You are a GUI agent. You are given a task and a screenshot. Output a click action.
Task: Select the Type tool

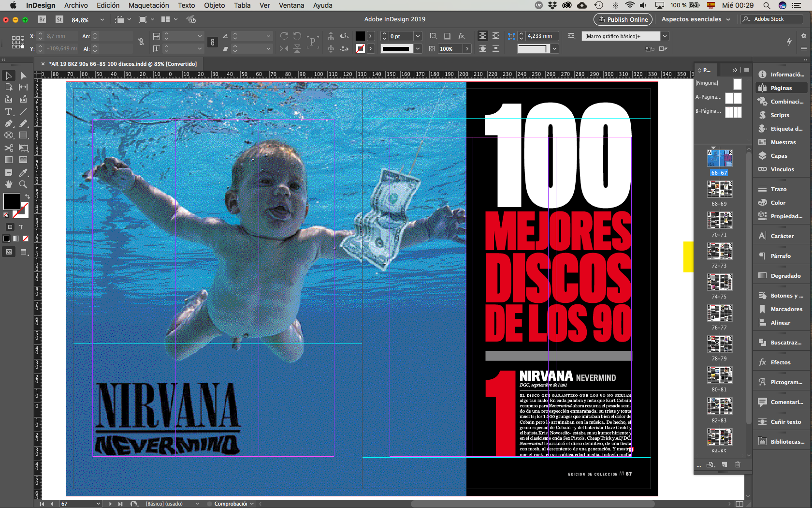[x=9, y=112]
